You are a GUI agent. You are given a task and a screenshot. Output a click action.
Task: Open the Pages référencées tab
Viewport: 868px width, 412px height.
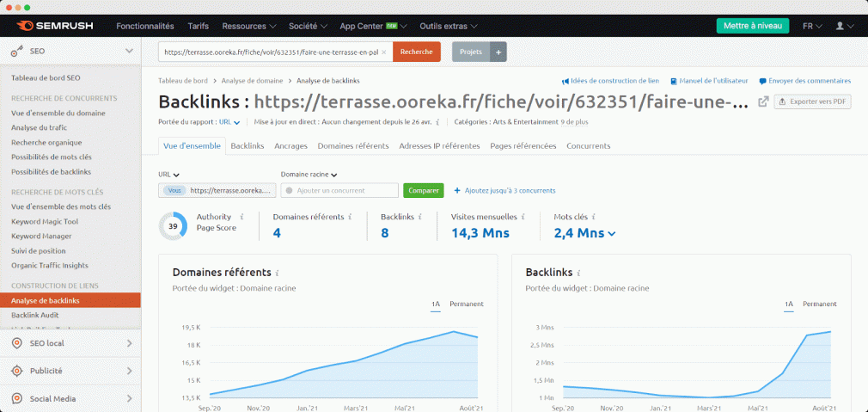tap(523, 146)
